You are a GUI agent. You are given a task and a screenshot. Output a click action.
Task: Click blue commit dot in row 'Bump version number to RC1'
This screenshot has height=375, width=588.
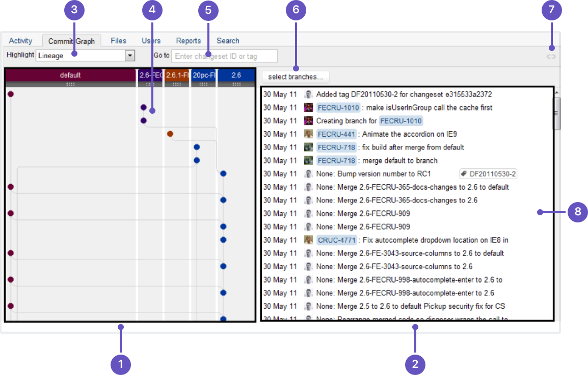[x=223, y=174]
